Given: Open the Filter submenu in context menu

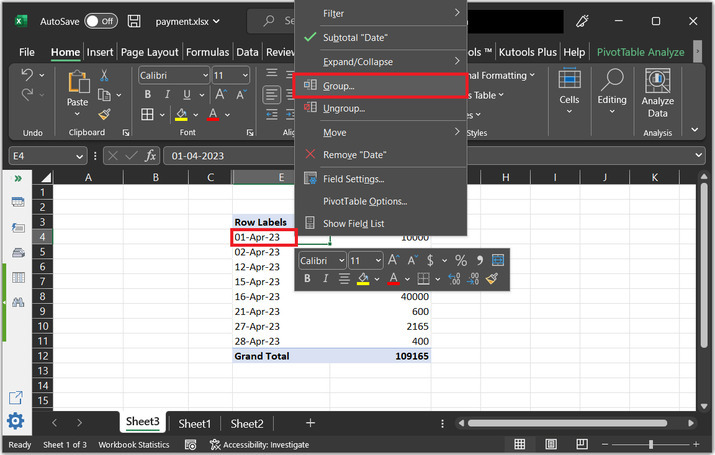Looking at the screenshot, I should [380, 14].
